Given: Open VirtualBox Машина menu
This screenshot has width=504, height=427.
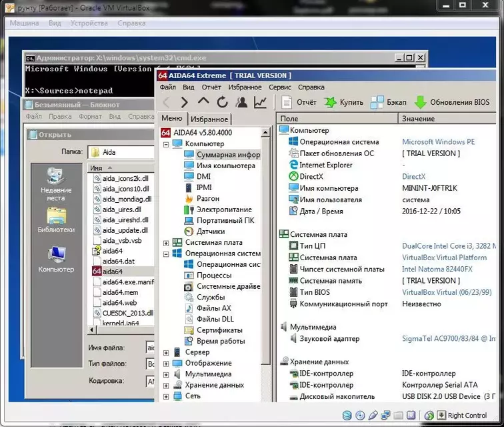Looking at the screenshot, I should click(24, 23).
